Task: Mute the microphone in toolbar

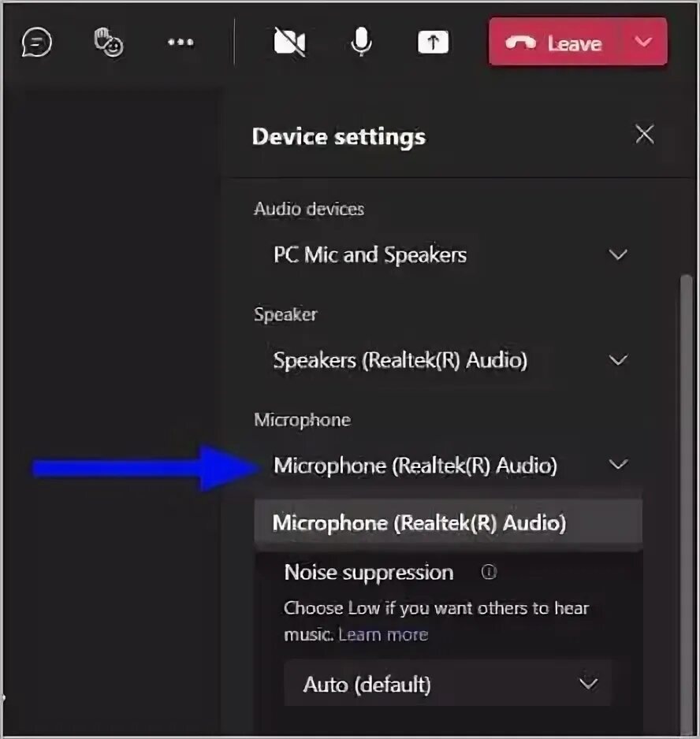Action: coord(361,41)
